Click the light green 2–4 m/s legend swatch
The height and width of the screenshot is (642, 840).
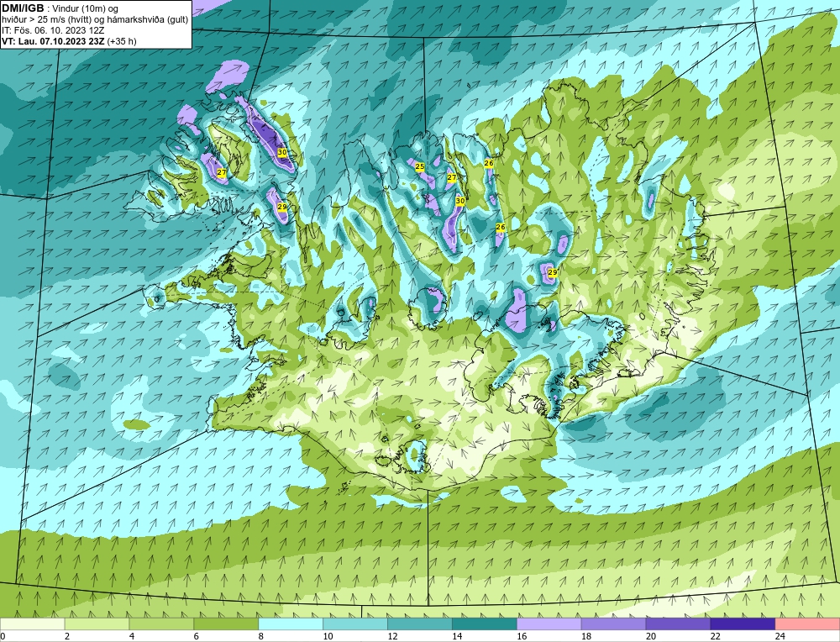[x=97, y=624]
